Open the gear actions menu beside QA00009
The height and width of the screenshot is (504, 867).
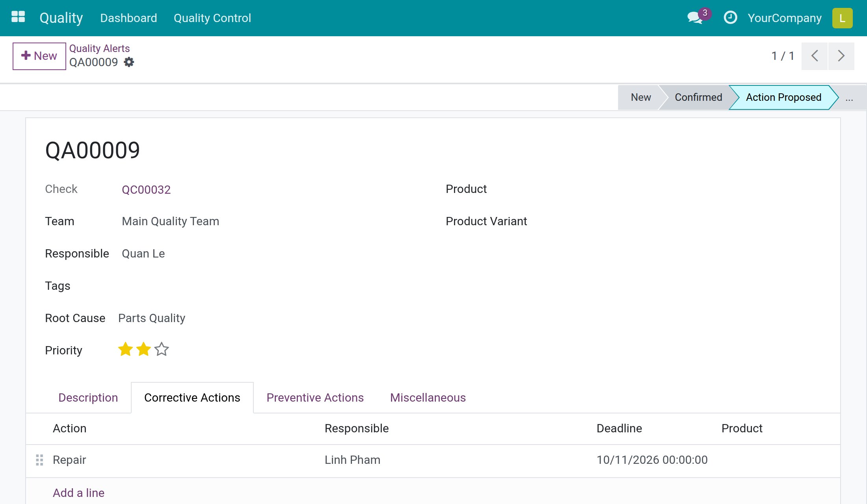click(129, 62)
